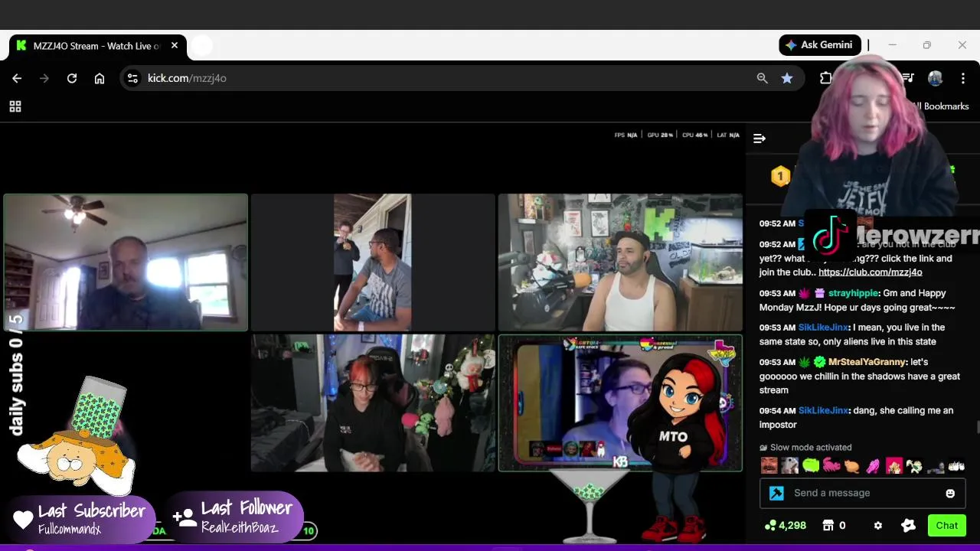Focus the Send a message field
The image size is (980, 551).
coord(863,493)
